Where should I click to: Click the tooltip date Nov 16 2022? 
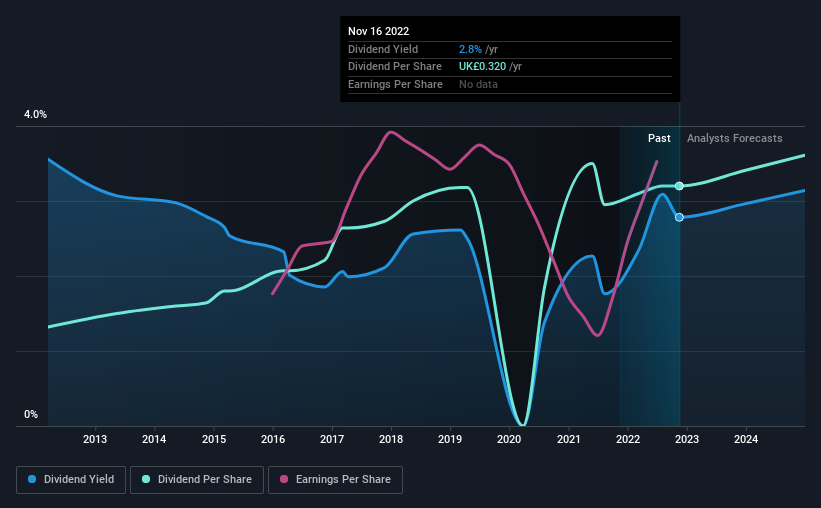(379, 31)
